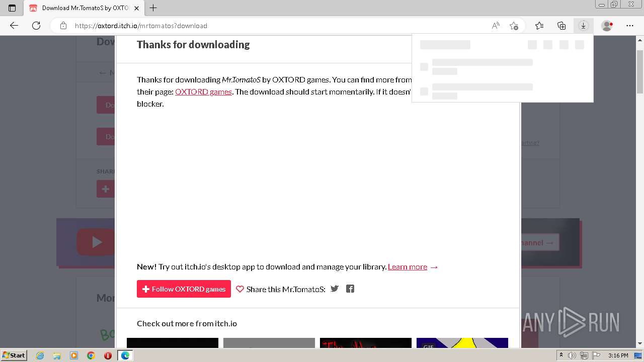
Task: Follow the Learn more link
Action: (x=408, y=266)
